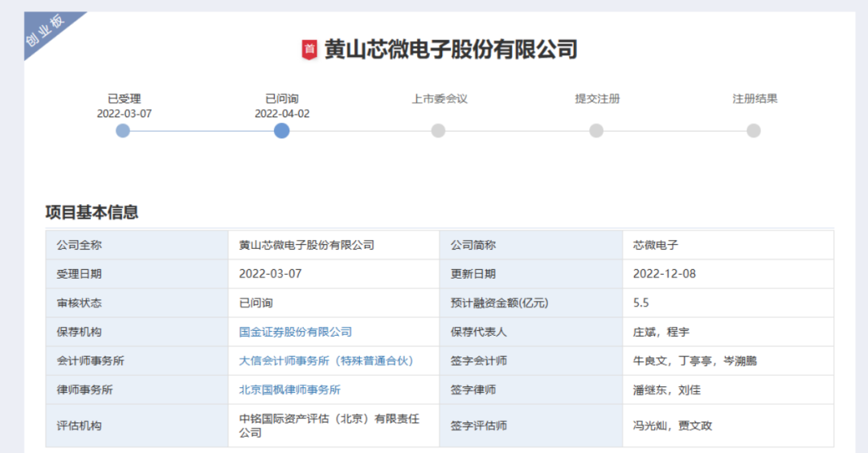Click the 2022-04-02 date under 已问询
868x453 pixels.
(x=281, y=114)
